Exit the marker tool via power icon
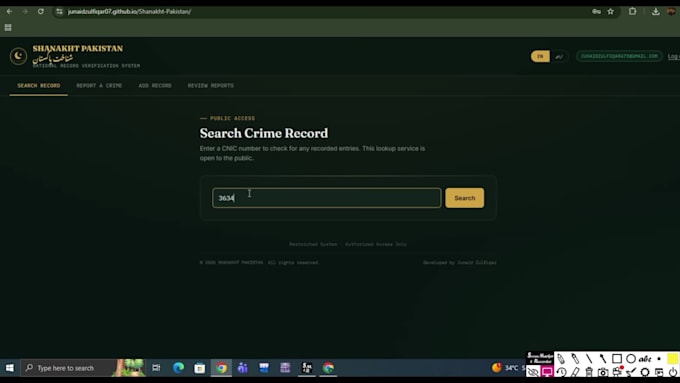Screen dimensions: 680x383 point(673,372)
